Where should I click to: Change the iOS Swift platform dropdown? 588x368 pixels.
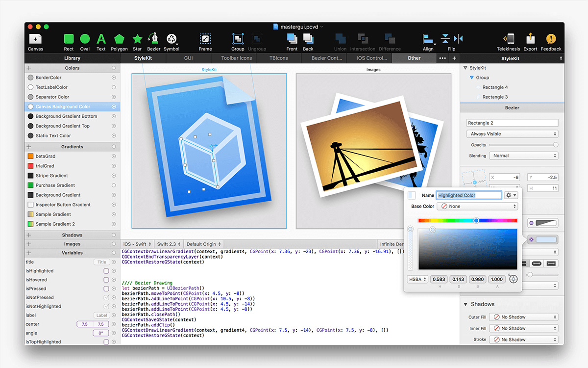[x=137, y=244]
